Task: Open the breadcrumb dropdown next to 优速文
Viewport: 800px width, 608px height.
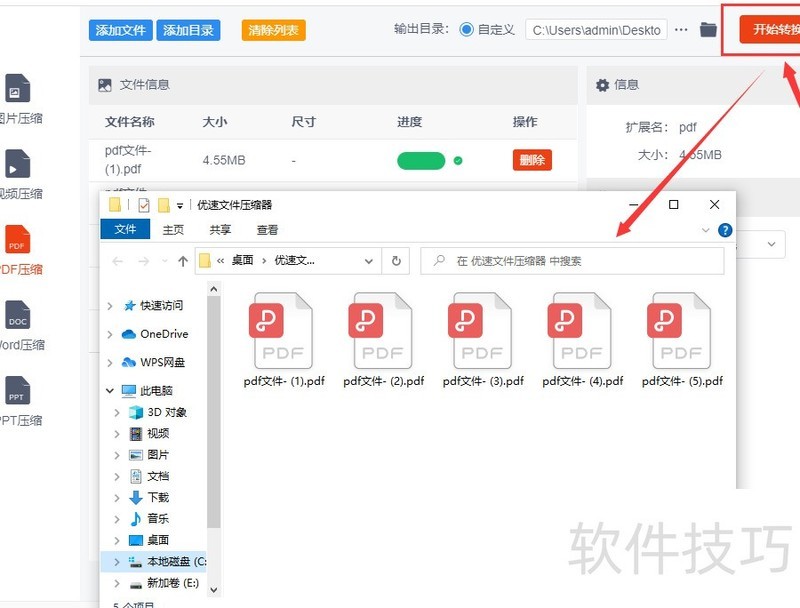Action: tap(368, 260)
